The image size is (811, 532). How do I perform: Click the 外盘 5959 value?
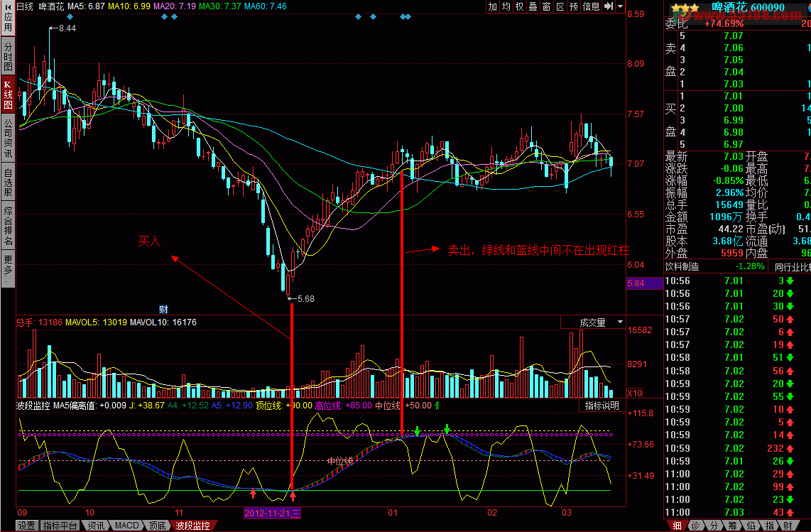[732, 253]
